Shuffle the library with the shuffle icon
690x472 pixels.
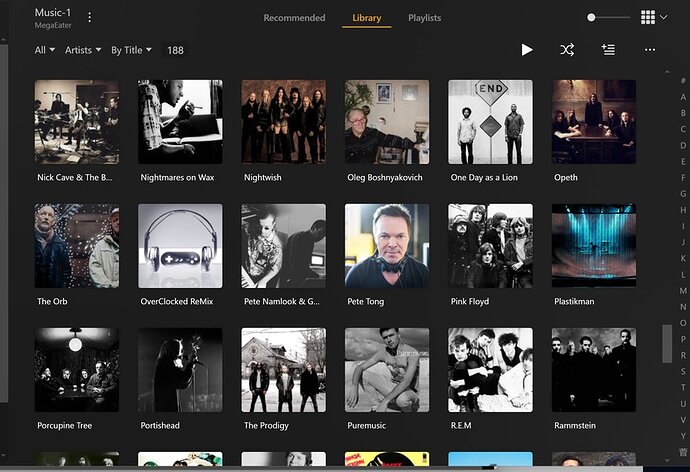click(x=567, y=50)
